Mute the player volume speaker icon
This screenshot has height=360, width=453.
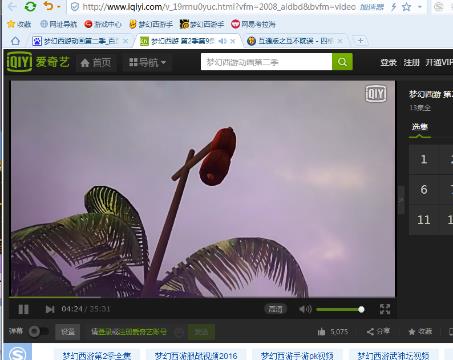305,309
